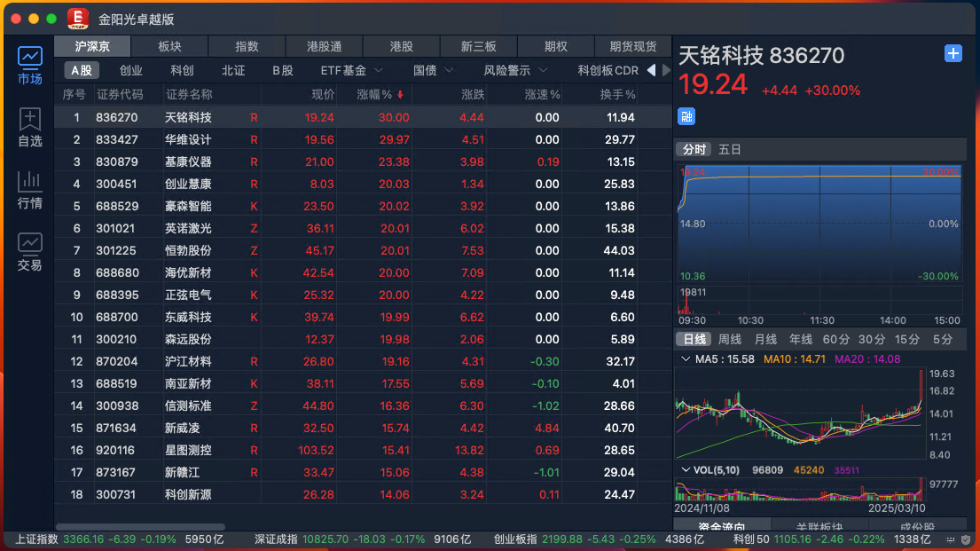This screenshot has width=980, height=551.
Task: Select the 月线 monthly K-line period
Action: (765, 339)
